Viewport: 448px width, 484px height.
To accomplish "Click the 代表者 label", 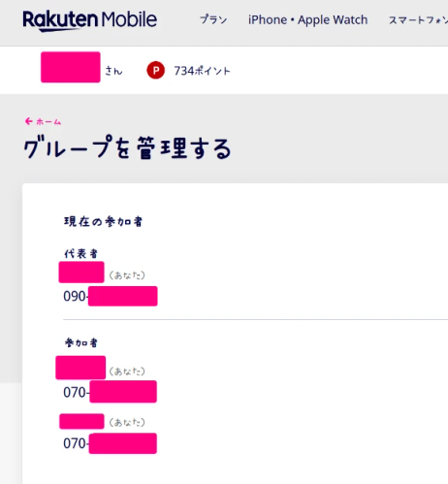I will point(80,254).
